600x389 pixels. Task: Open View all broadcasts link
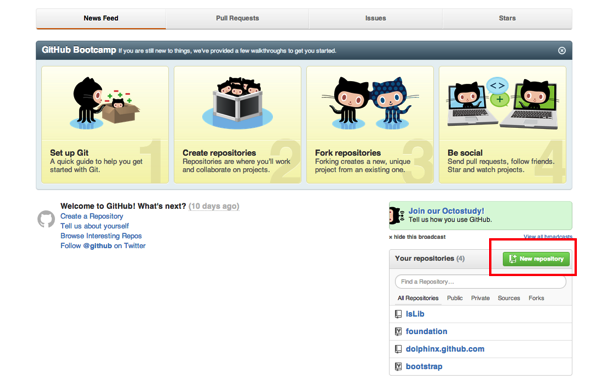(x=548, y=237)
